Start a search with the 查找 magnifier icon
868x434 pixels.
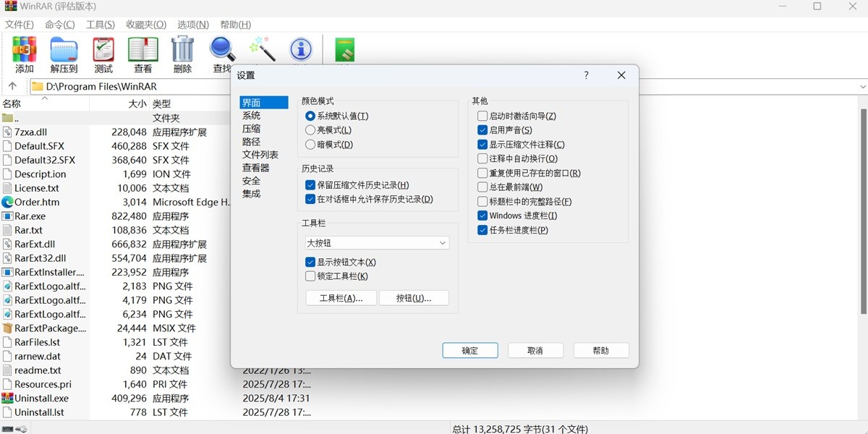(221, 51)
